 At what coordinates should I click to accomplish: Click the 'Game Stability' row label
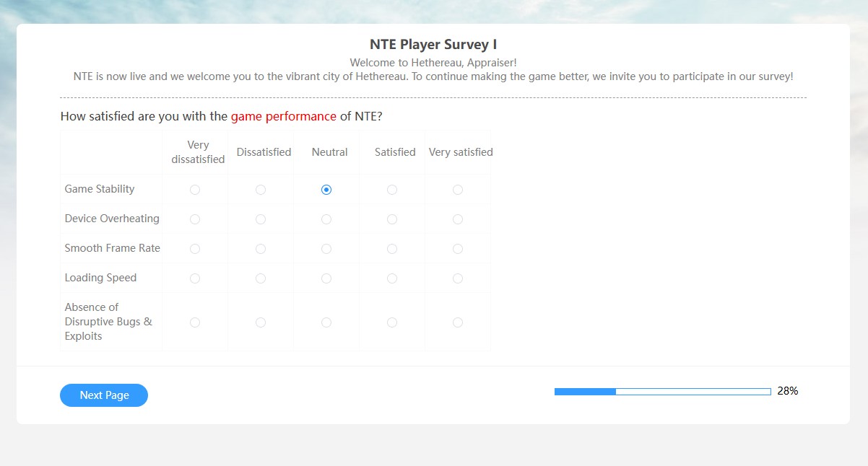(x=100, y=189)
